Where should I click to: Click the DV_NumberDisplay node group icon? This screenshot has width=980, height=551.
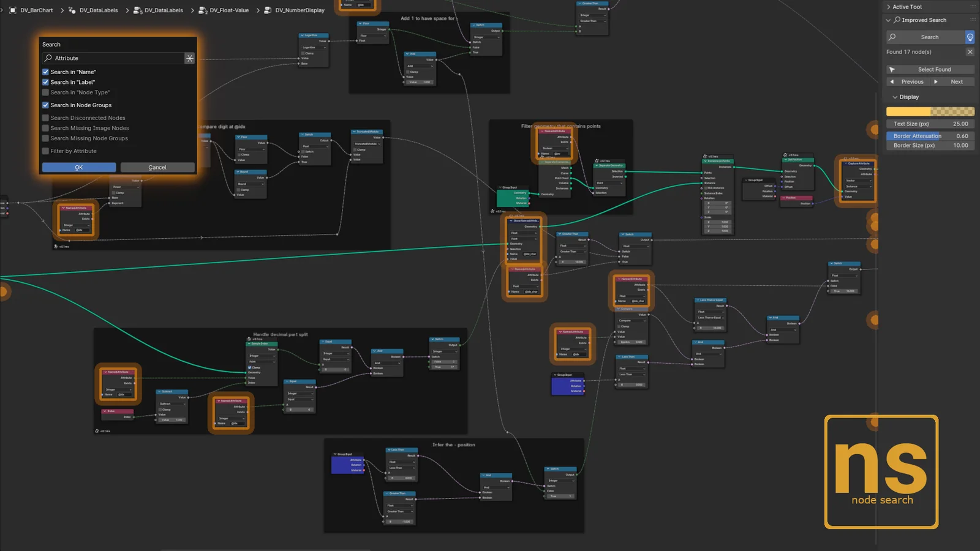pos(268,10)
